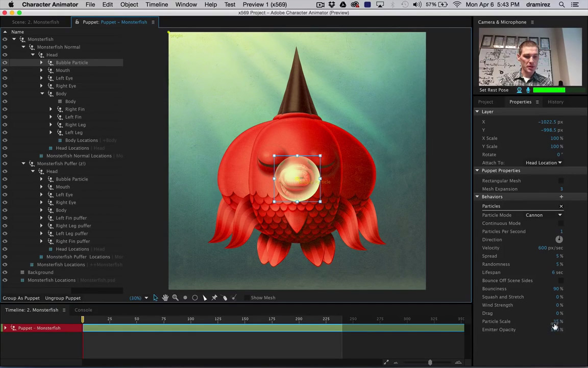Click the Ungroup Puppet button
The image size is (588, 368).
63,298
